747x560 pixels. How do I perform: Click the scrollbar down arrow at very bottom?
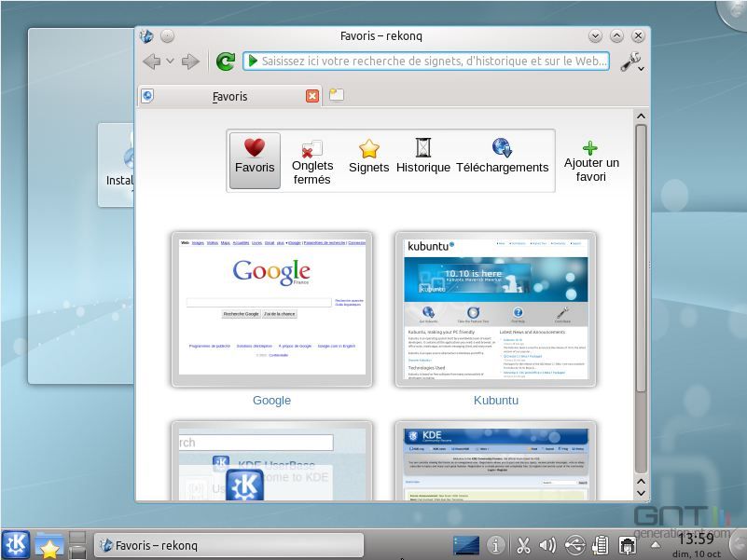click(x=642, y=493)
